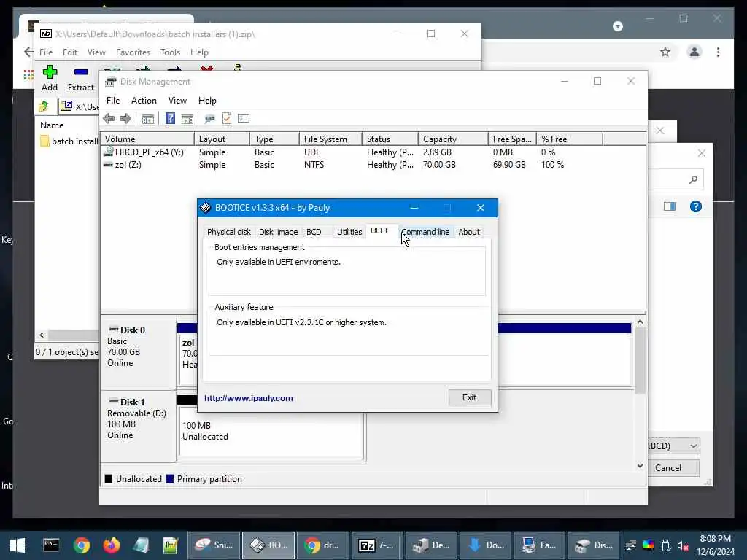Launch Chrome from pinned taskbar icon
This screenshot has width=747, height=560.
[x=82, y=545]
